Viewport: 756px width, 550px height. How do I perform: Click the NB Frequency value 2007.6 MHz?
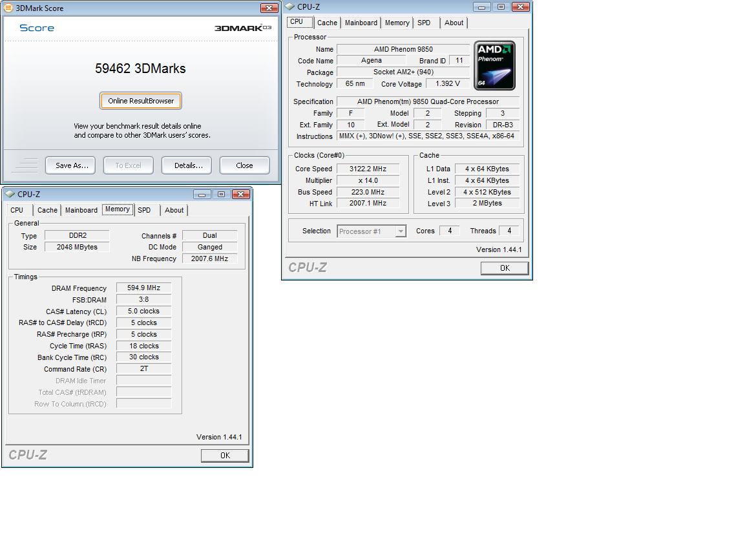(210, 259)
